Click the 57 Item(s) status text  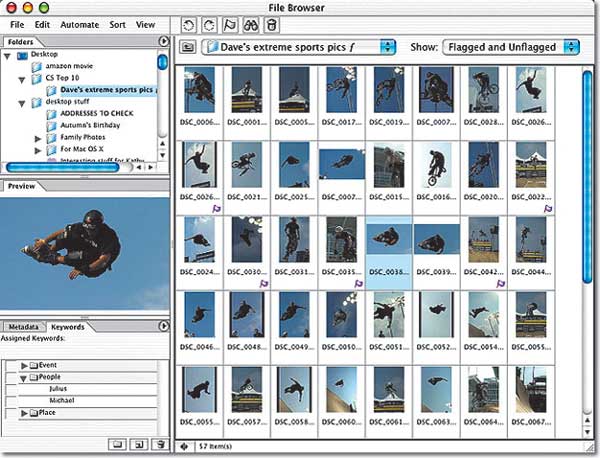[215, 447]
